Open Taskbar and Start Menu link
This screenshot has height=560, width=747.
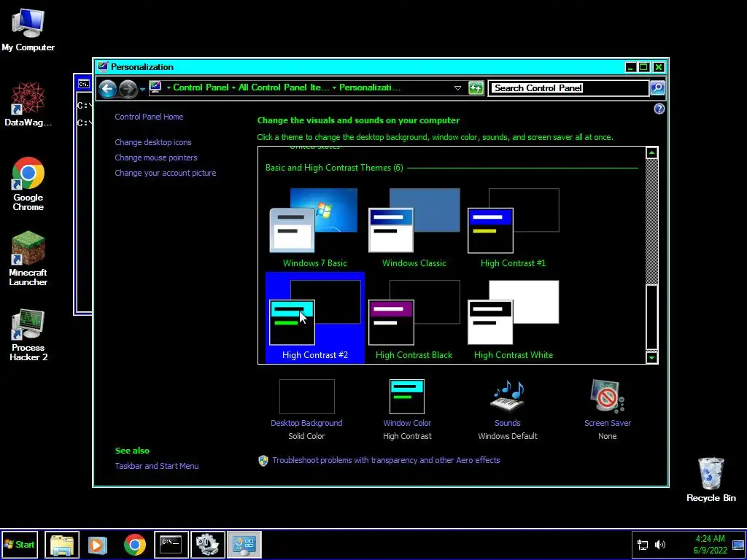tap(157, 466)
